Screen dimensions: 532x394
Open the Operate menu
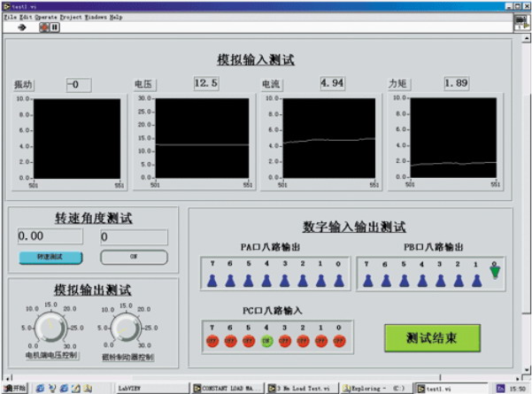[46, 17]
